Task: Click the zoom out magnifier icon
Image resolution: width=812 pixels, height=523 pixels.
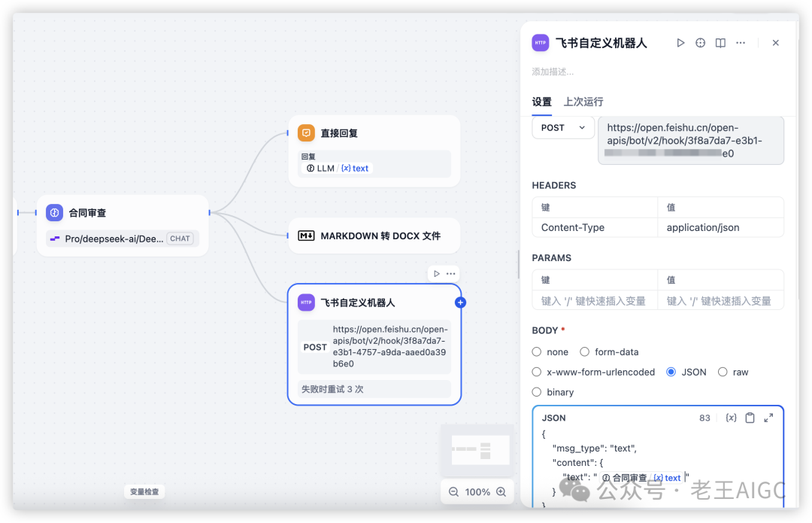Action: point(454,491)
